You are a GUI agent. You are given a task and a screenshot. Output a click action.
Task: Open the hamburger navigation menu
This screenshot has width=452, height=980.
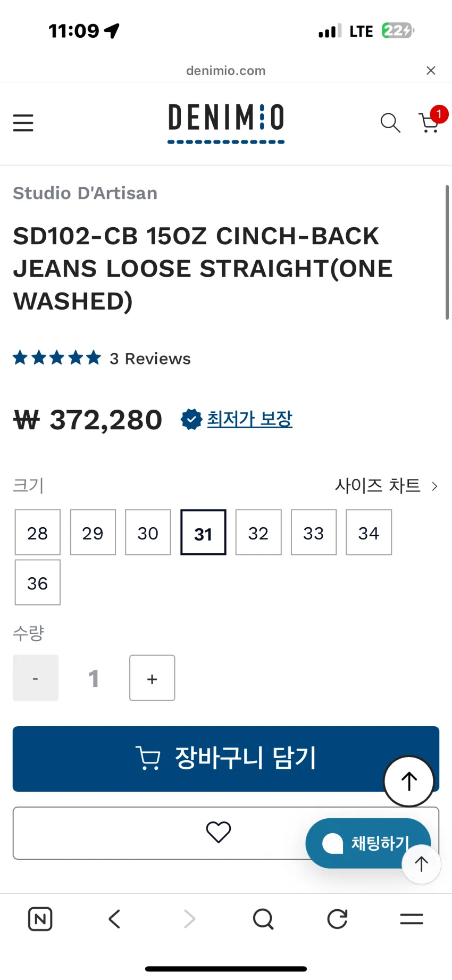[x=23, y=123]
